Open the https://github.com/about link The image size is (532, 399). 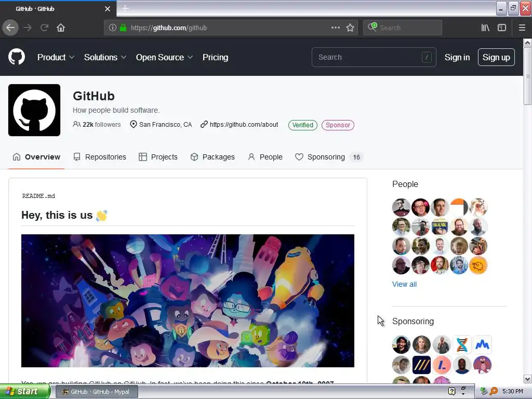click(x=244, y=125)
